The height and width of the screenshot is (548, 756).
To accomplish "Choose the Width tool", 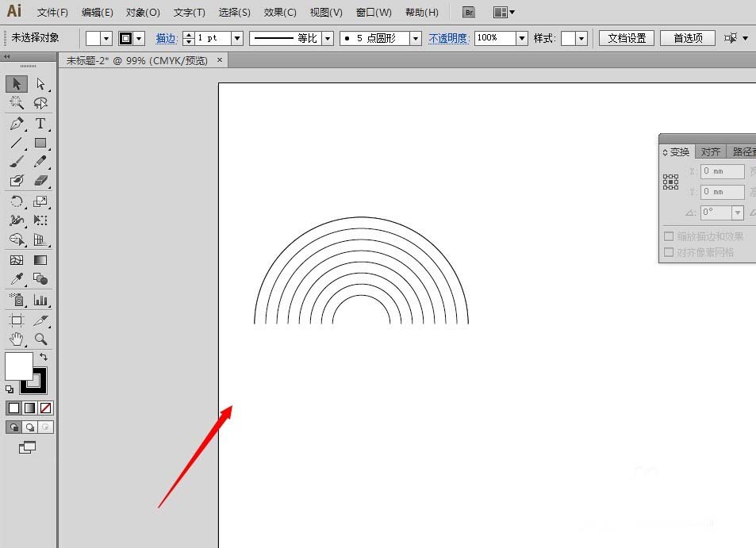I will coord(17,220).
